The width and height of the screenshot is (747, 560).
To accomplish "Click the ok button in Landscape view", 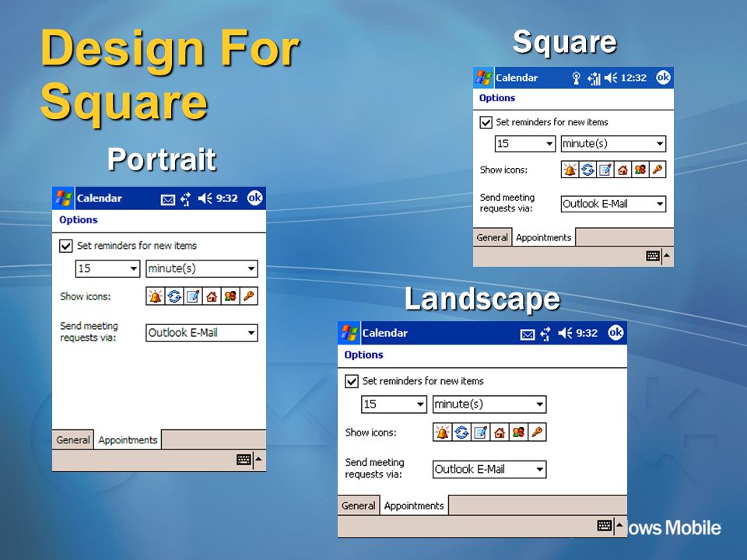I will click(x=615, y=332).
